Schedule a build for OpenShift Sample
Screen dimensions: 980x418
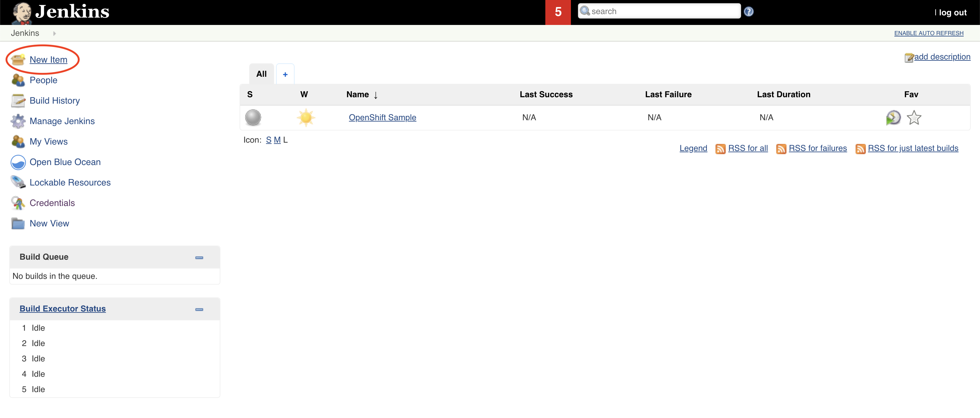pyautogui.click(x=893, y=117)
